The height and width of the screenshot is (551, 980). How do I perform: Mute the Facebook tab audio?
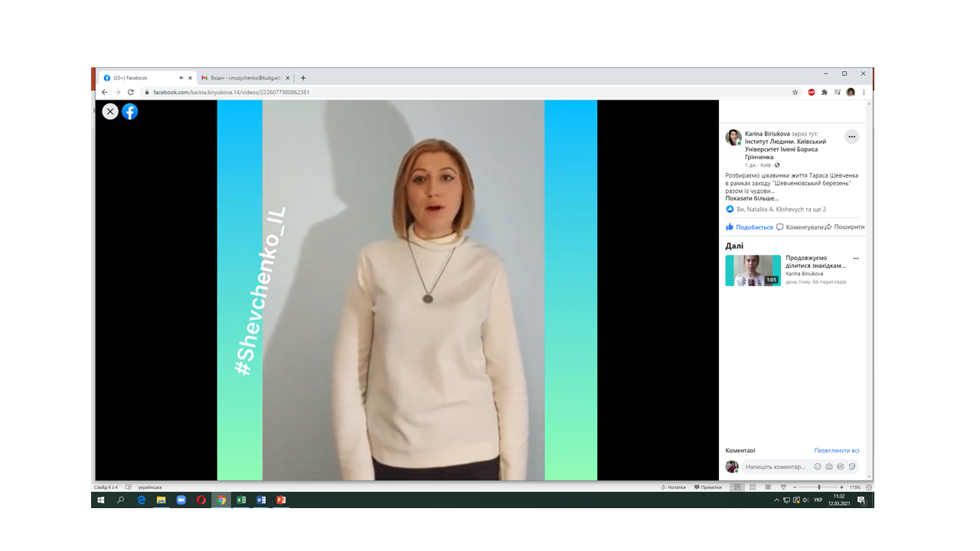(x=181, y=78)
